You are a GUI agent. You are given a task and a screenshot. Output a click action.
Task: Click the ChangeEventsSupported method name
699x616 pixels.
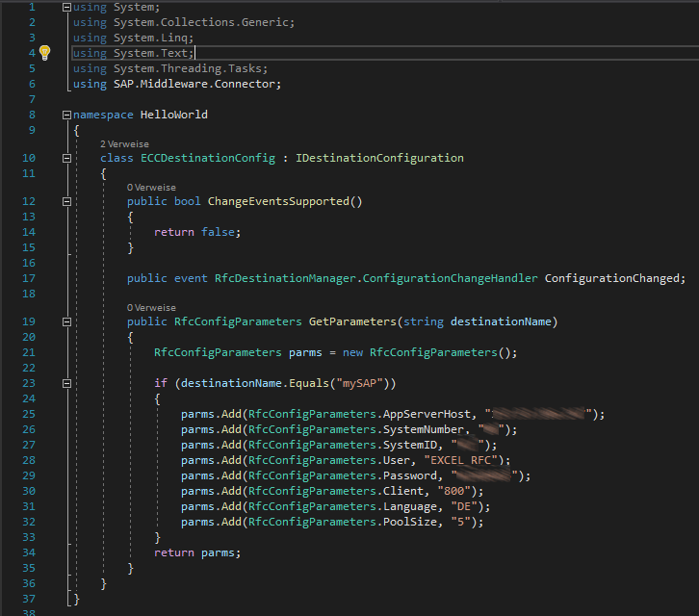278,201
